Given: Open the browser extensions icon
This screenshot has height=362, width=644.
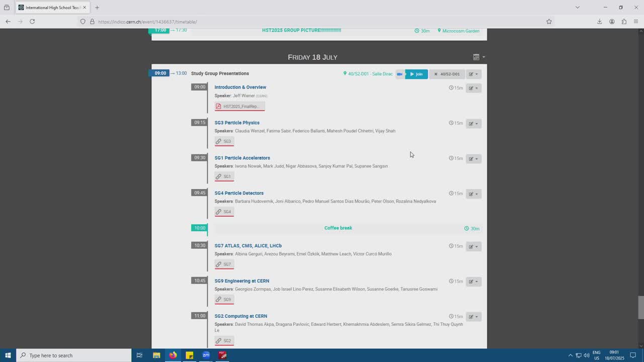Looking at the screenshot, I should point(624,22).
